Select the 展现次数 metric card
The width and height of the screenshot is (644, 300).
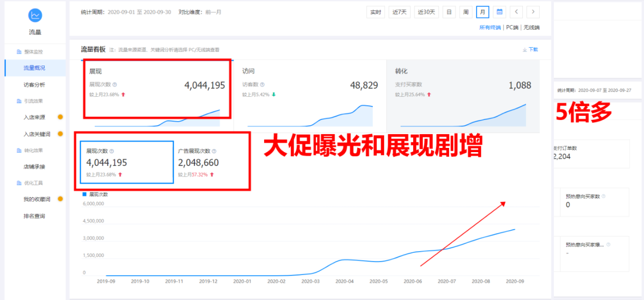126,162
